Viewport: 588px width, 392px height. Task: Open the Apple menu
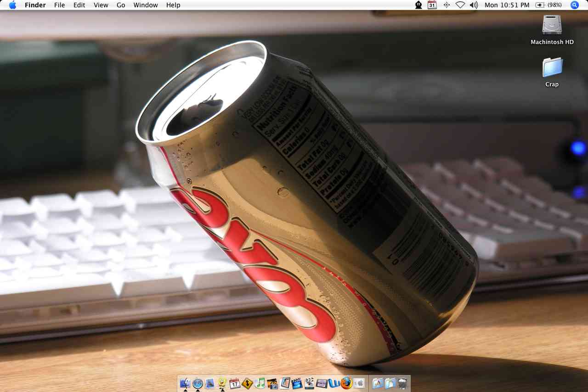12,5
